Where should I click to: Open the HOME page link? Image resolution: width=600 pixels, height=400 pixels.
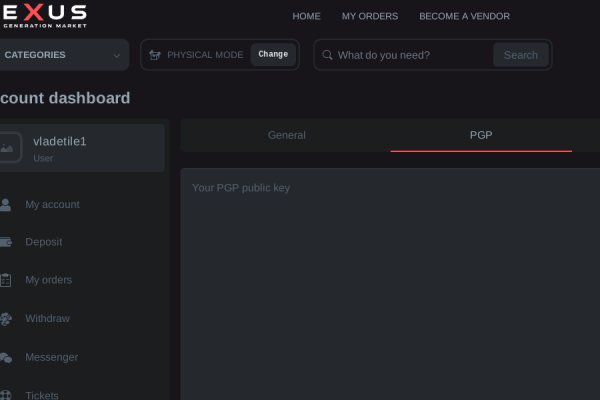click(x=306, y=16)
